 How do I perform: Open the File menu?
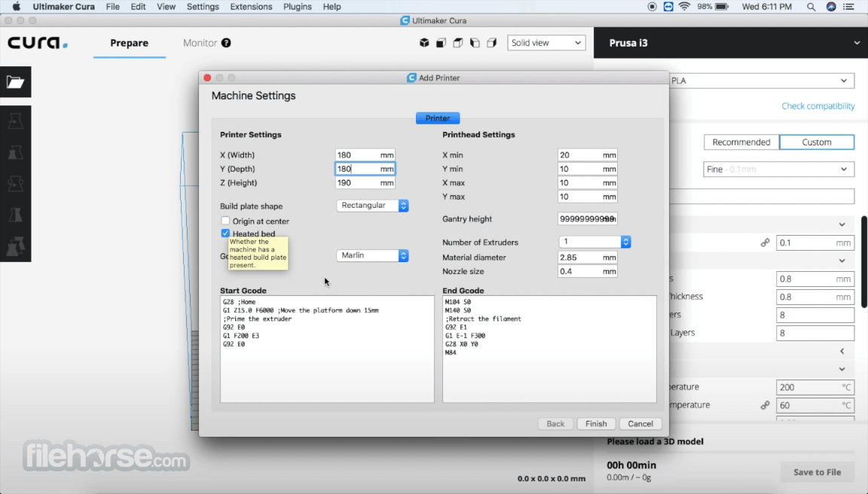click(112, 7)
